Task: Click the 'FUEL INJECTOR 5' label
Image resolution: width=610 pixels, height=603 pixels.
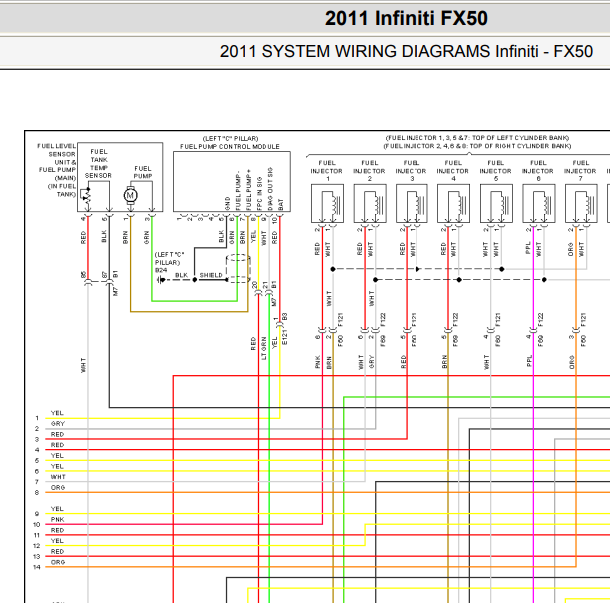Action: pos(496,171)
